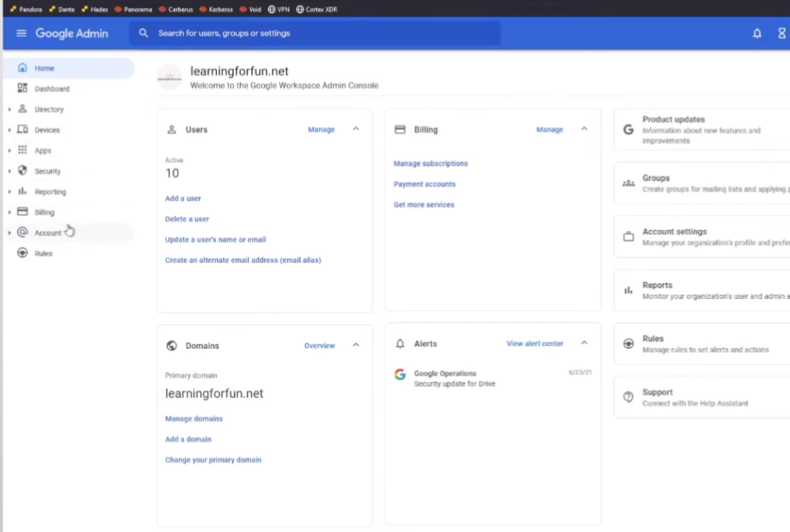Click the Reporting bar chart icon
This screenshot has width=790, height=532.
coord(22,191)
